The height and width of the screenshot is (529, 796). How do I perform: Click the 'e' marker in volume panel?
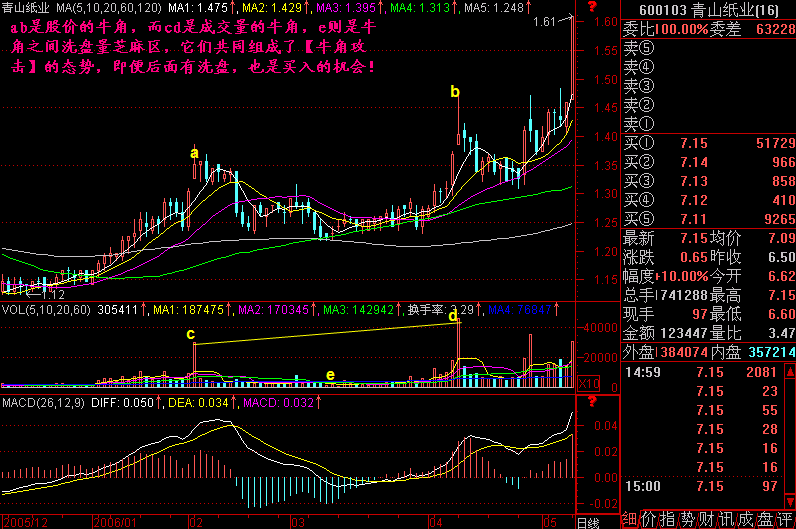pos(330,375)
